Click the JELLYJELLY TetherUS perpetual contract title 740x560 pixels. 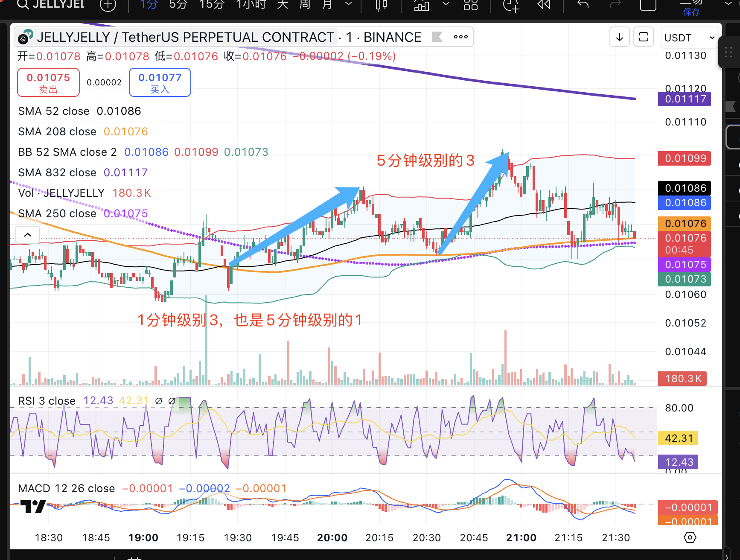click(x=186, y=37)
